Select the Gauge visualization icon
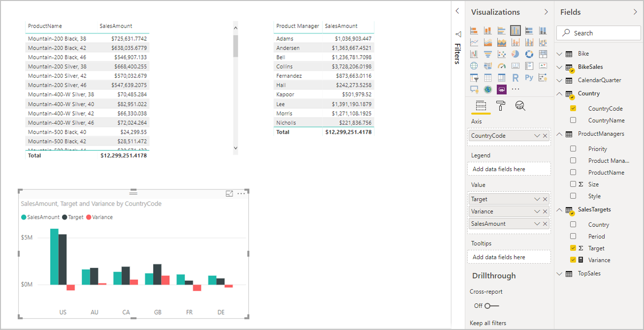 coord(501,65)
